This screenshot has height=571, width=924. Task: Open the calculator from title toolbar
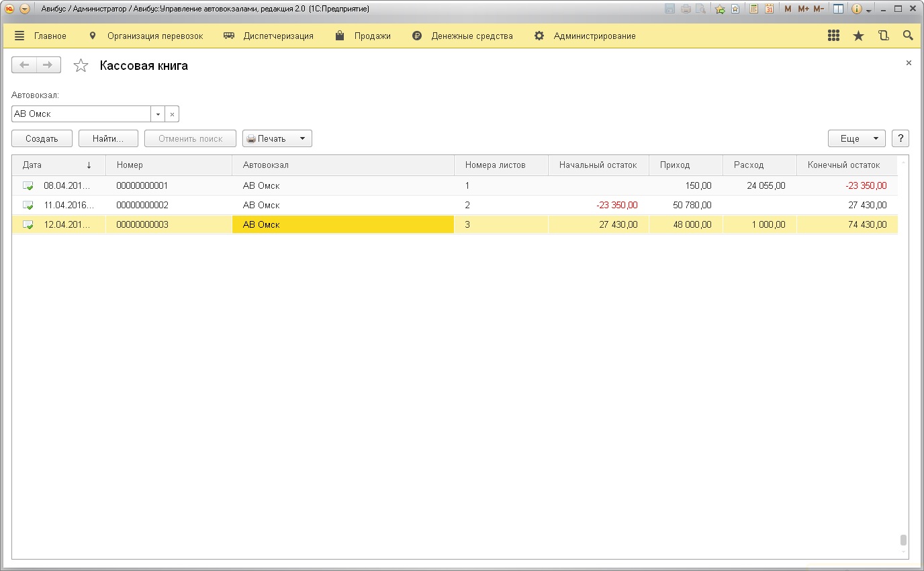tap(754, 9)
